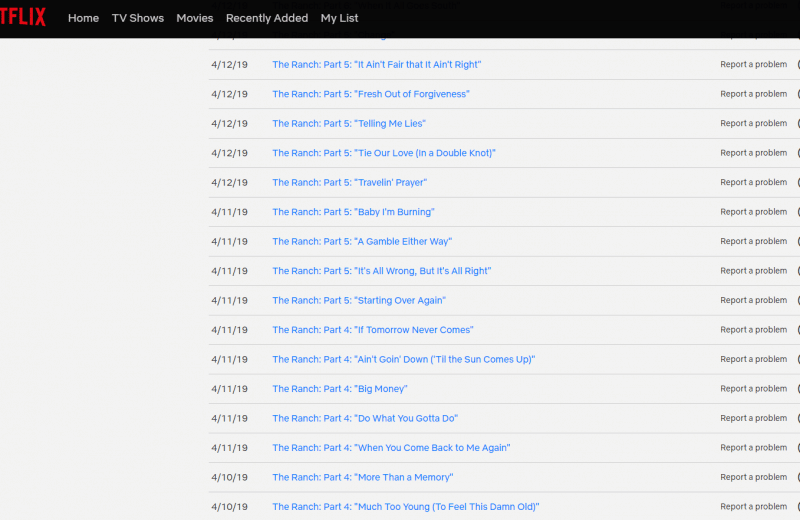Select the 4/10/19 date beside "More Than a Memory"
The height and width of the screenshot is (520, 800).
tap(230, 478)
